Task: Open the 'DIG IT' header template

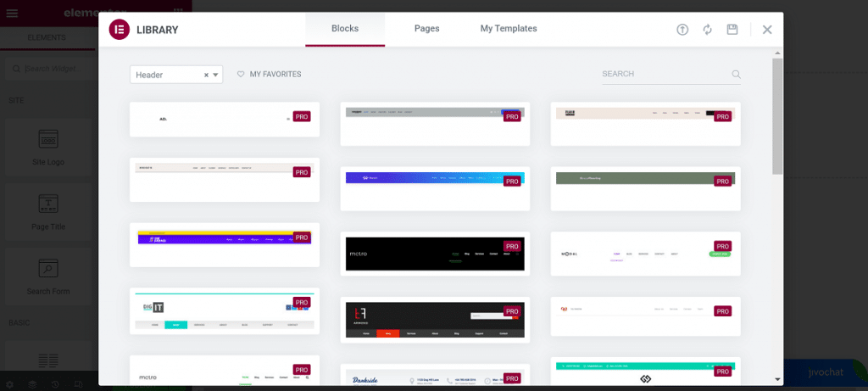Action: click(224, 310)
